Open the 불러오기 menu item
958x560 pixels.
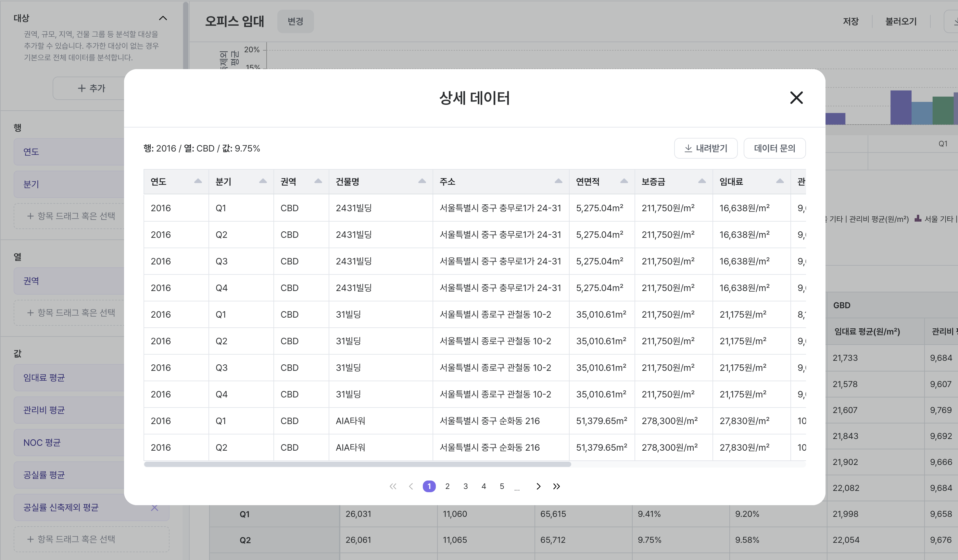click(x=901, y=21)
